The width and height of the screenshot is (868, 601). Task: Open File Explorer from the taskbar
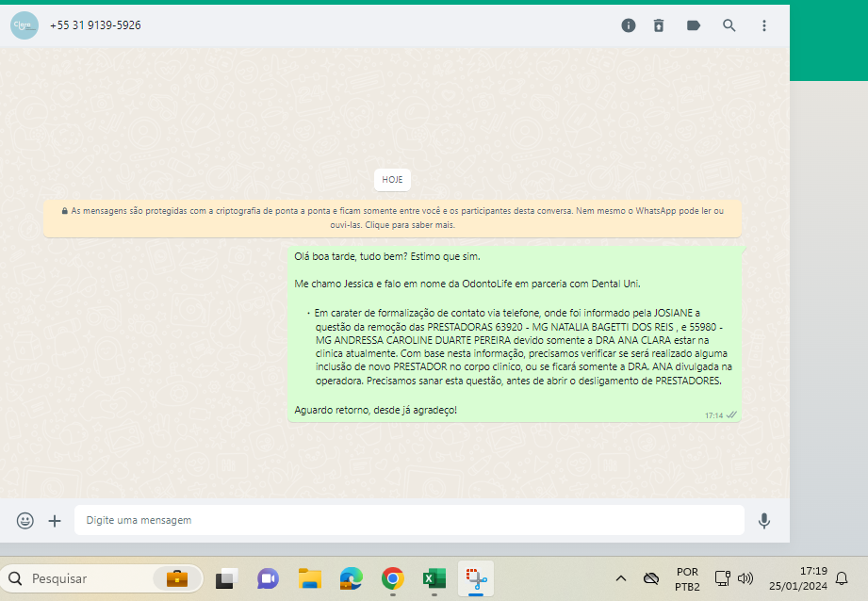tap(309, 579)
